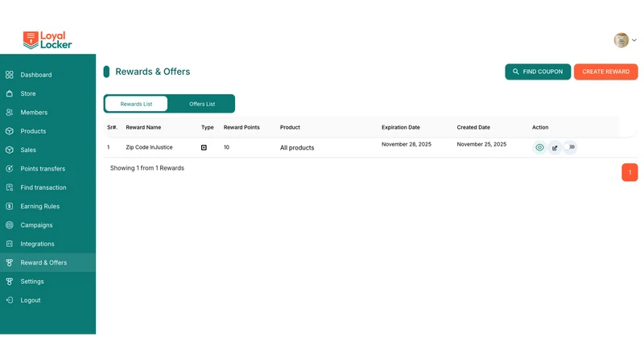Click the Logout arrow icon
Viewport: 644px width, 362px height.
[x=10, y=300]
